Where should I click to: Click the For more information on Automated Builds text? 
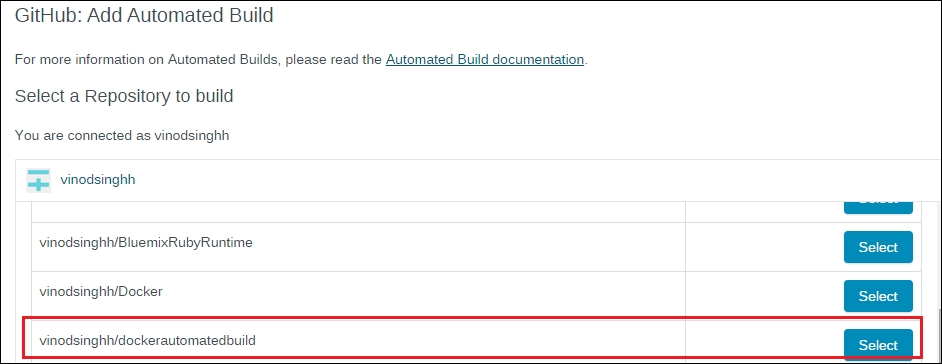tap(198, 59)
